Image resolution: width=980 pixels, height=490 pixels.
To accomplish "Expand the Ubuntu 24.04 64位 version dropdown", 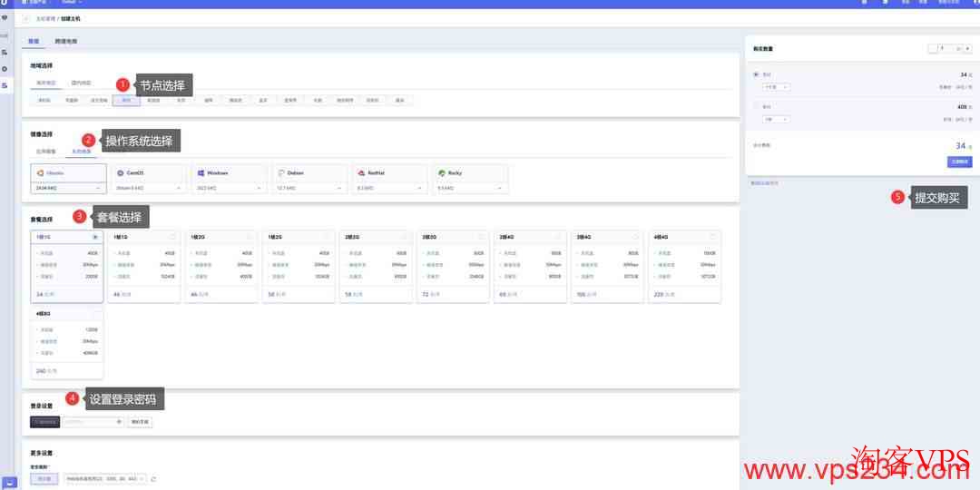I will (x=69, y=188).
